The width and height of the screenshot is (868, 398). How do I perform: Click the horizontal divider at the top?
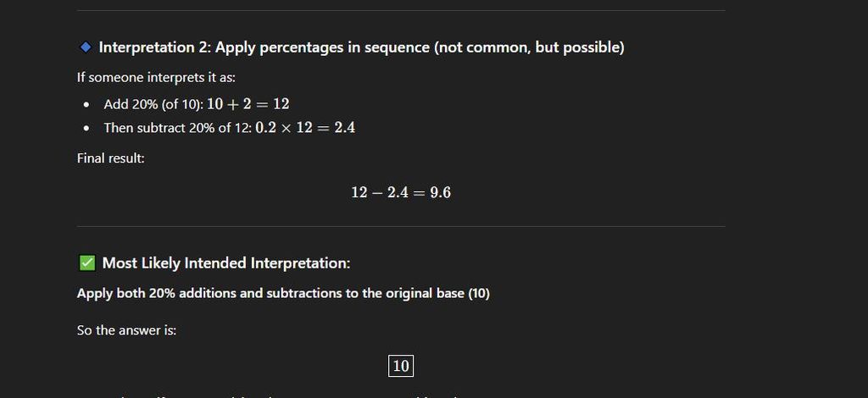point(401,10)
